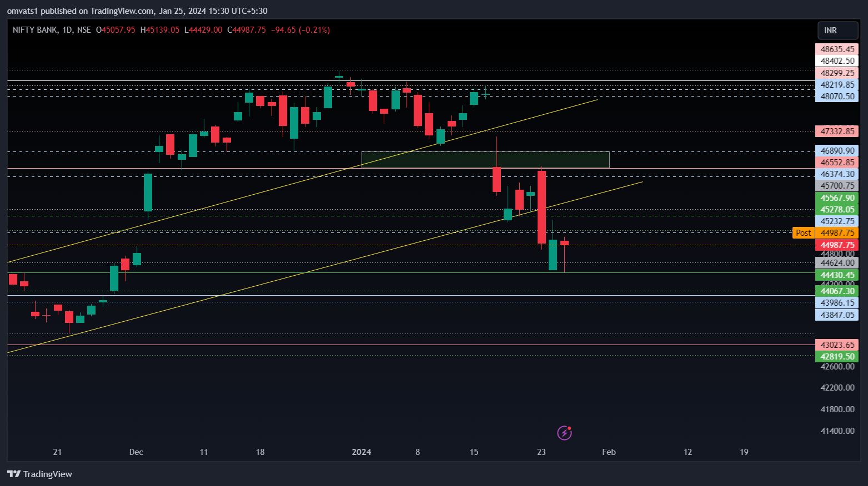
Task: Click the 23 date label
Action: (541, 452)
